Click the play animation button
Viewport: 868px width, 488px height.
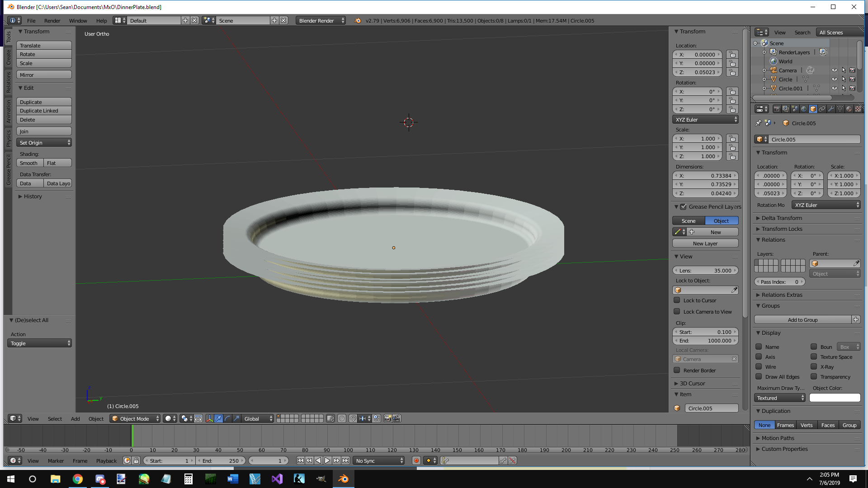(327, 460)
